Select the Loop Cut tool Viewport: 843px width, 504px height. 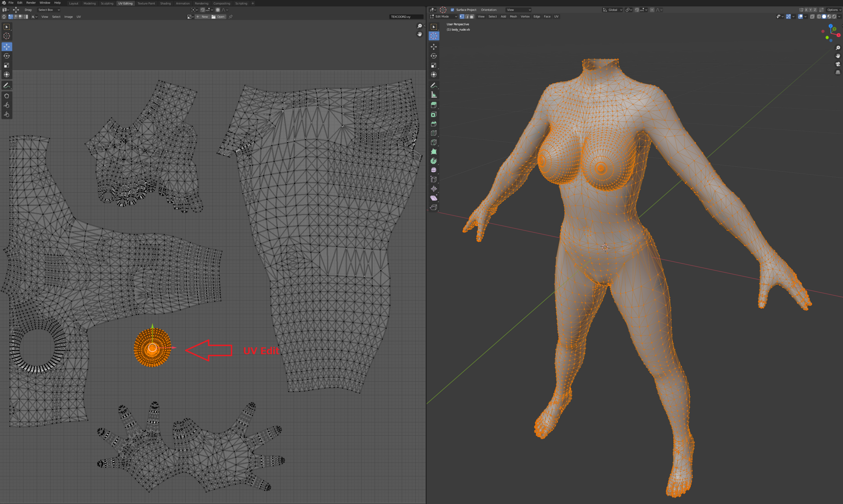pos(434,133)
